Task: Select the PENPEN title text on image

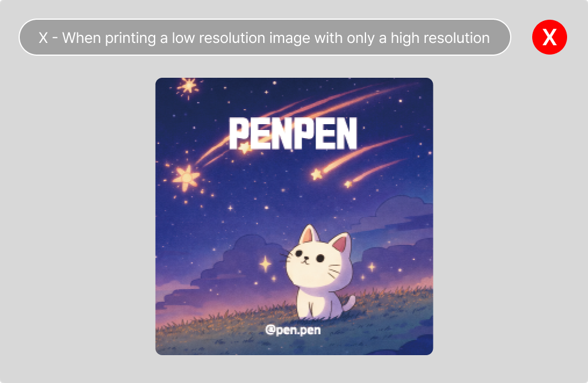Action: coord(293,133)
